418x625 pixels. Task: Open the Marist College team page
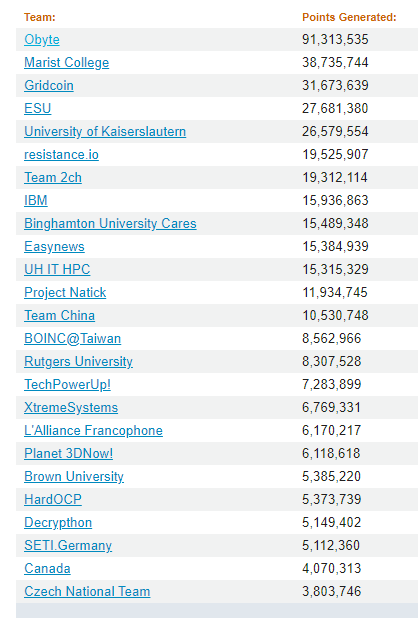[x=67, y=63]
